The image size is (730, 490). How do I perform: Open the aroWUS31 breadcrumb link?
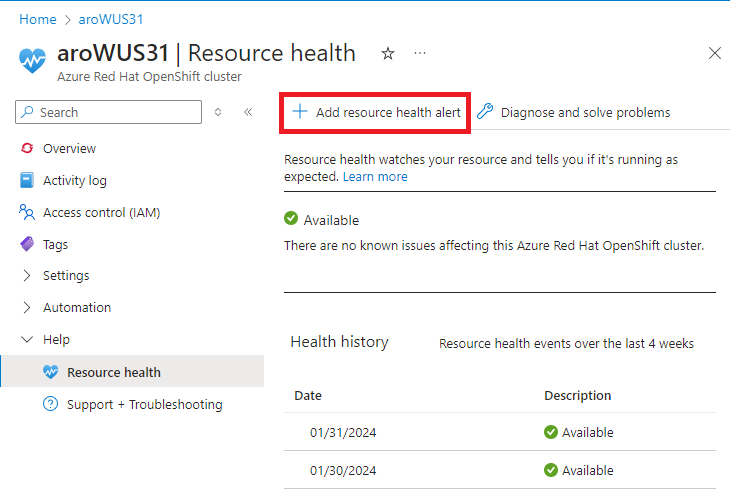click(111, 19)
